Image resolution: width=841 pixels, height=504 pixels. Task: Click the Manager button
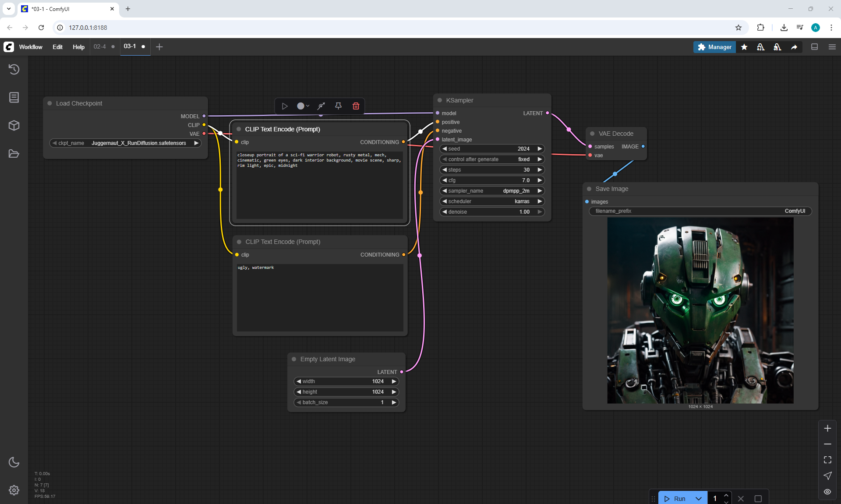tap(714, 47)
